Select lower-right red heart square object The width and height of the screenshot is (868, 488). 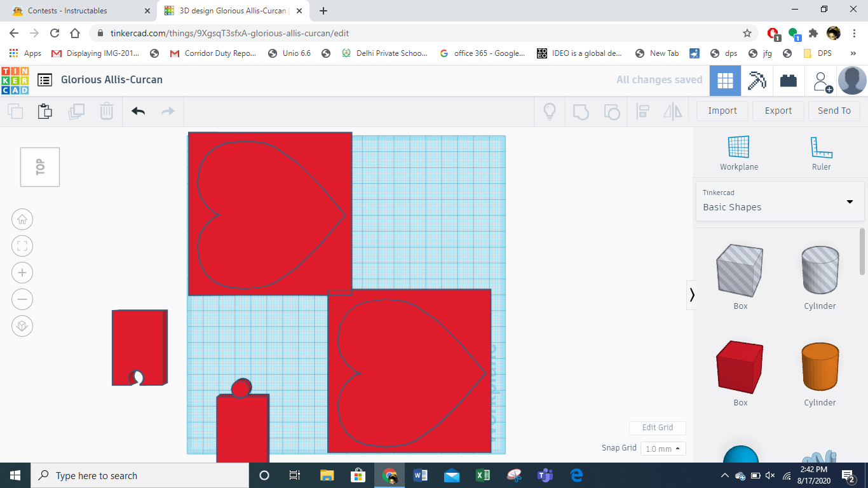tap(409, 371)
